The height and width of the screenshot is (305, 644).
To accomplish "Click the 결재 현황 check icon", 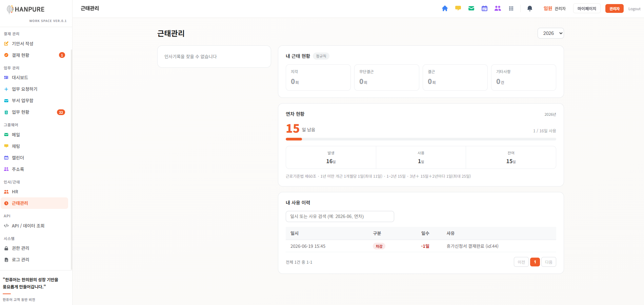I will (x=6, y=55).
